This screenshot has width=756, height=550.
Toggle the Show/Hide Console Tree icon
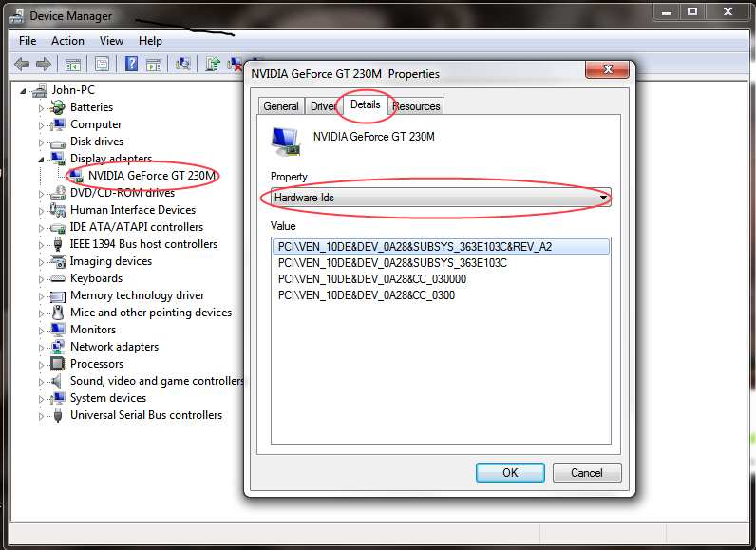[73, 64]
